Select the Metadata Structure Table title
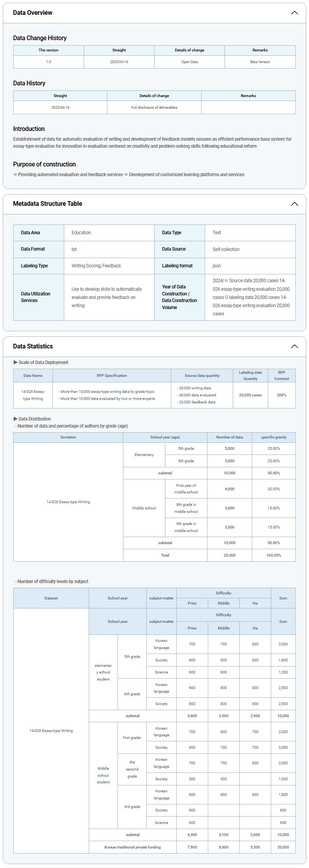Screen dimensions: 309x868 pos(47,204)
